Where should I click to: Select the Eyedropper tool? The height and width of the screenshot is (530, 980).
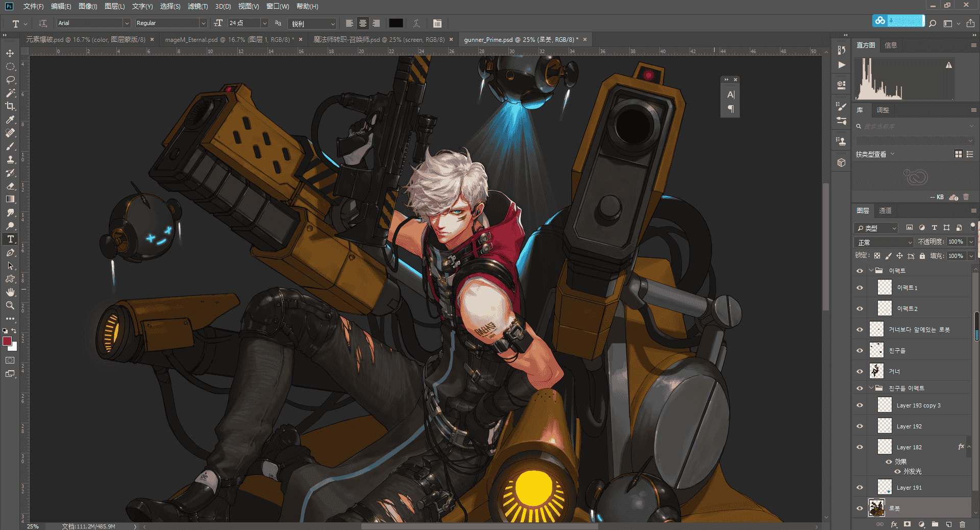click(10, 119)
